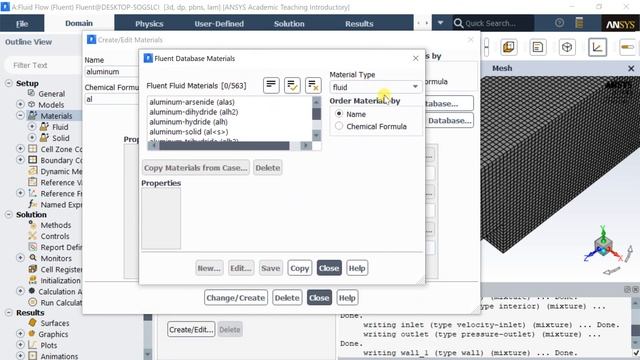Select aluminum-arsenide (alas) in the list
Image resolution: width=640 pixels, height=360 pixels.
coord(192,102)
